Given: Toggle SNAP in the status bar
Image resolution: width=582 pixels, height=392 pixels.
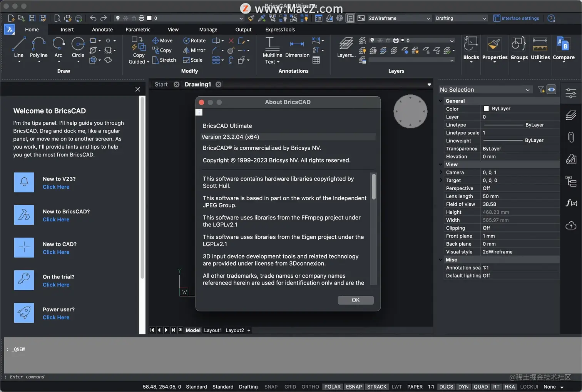Looking at the screenshot, I should 271,387.
